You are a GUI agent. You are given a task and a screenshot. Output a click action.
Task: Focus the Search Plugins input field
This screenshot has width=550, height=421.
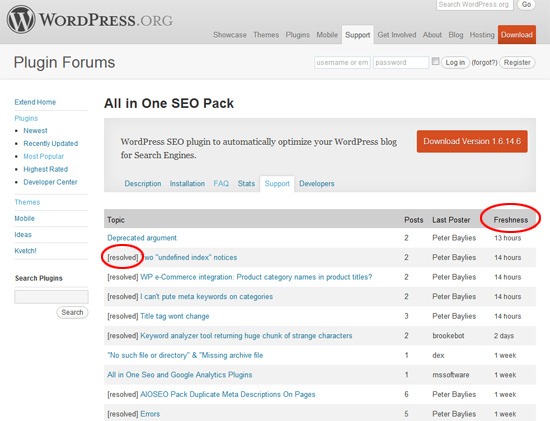click(x=51, y=297)
